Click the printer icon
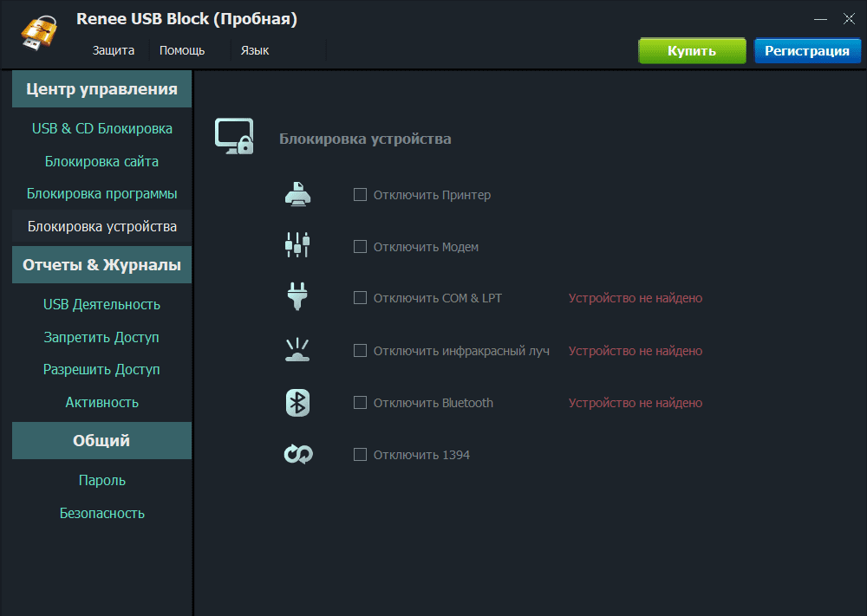The width and height of the screenshot is (867, 616). 297,194
